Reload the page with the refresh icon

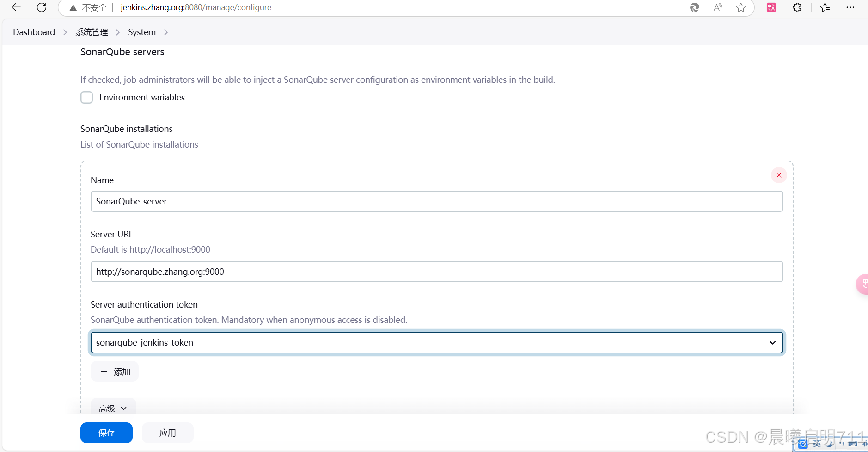click(x=42, y=7)
